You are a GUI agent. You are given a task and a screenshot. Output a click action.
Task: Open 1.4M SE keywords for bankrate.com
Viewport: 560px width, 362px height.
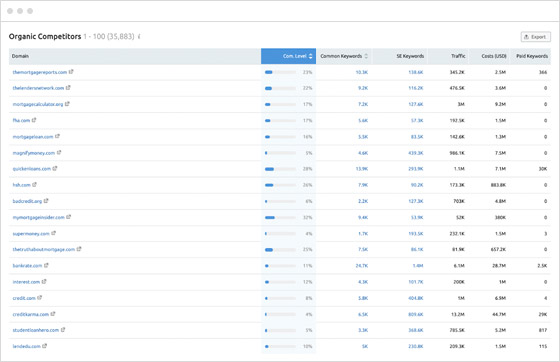[418, 266]
